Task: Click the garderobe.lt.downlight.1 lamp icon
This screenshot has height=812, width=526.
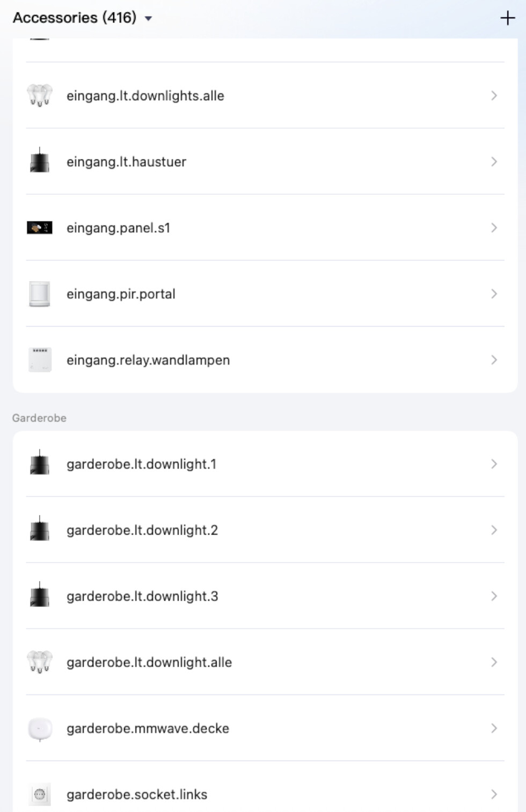Action: tap(40, 464)
